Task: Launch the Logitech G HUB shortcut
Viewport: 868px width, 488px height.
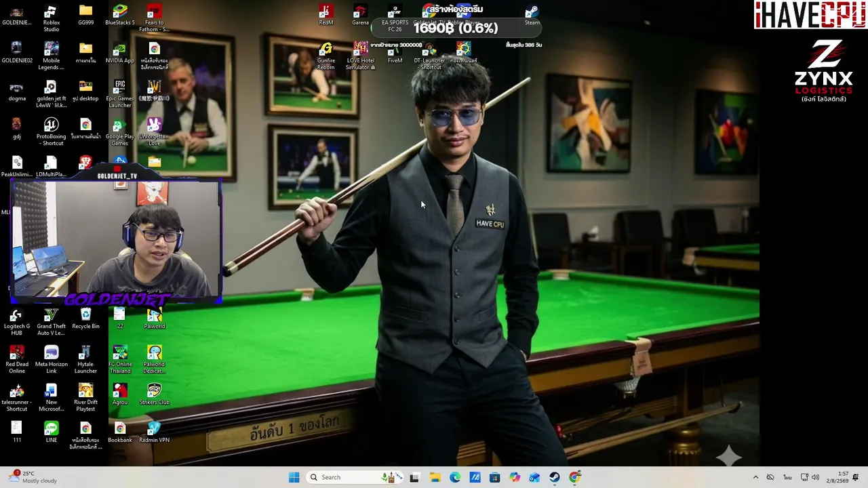Action: (17, 322)
